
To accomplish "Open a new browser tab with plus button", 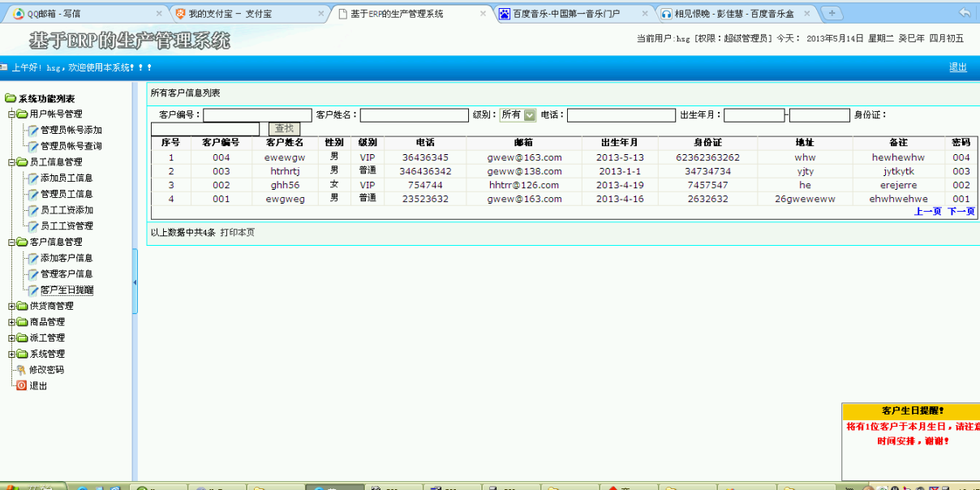I will 832,14.
